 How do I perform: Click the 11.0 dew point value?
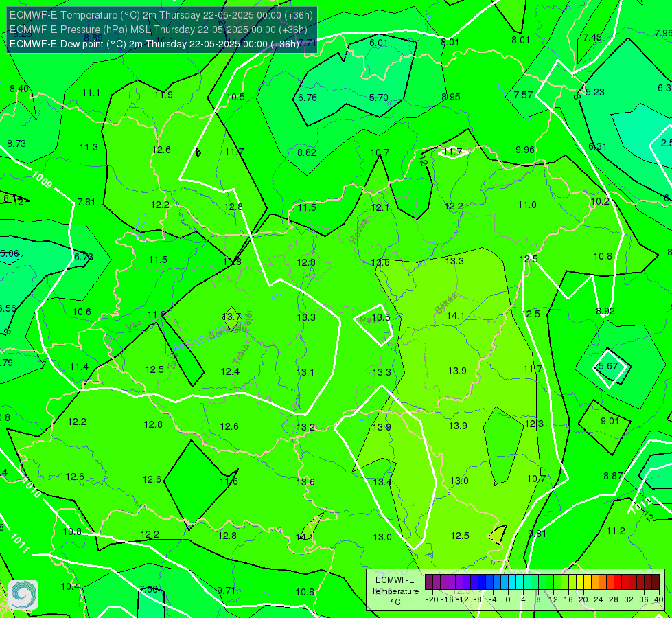[x=527, y=205]
